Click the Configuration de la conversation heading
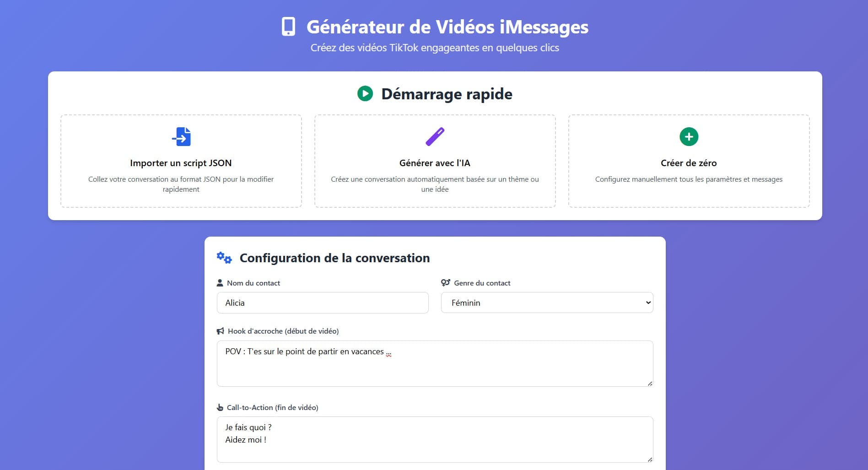 click(x=334, y=258)
